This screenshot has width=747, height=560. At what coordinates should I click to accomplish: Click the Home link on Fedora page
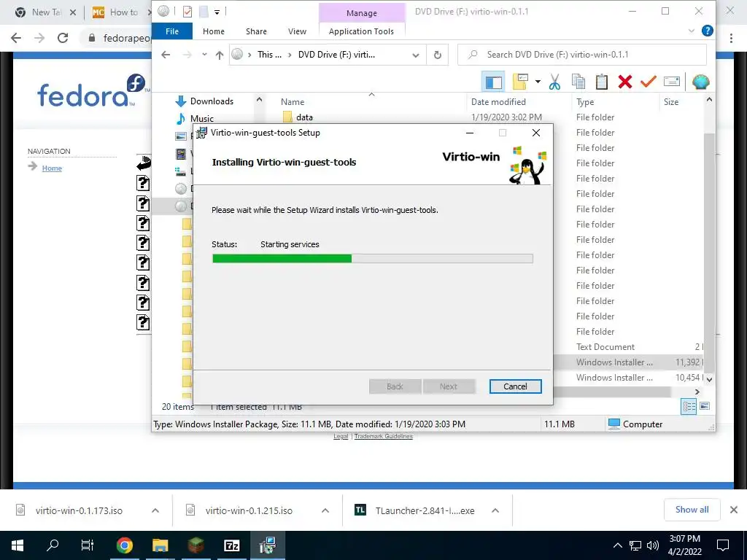(x=52, y=168)
